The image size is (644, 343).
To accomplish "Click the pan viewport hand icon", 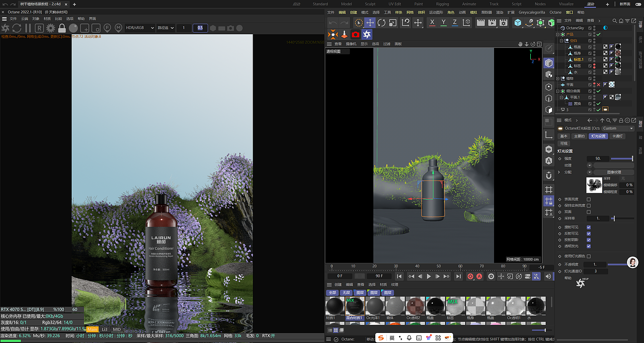I will click(x=521, y=44).
